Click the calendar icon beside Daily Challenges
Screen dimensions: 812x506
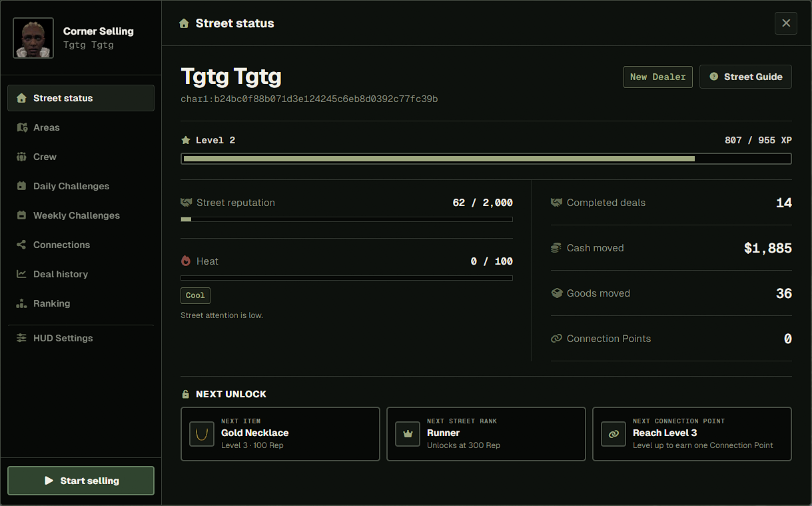(21, 186)
